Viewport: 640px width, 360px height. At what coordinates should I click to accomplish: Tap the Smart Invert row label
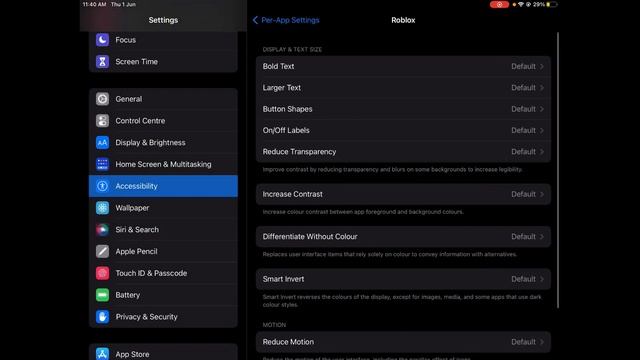pyautogui.click(x=283, y=279)
